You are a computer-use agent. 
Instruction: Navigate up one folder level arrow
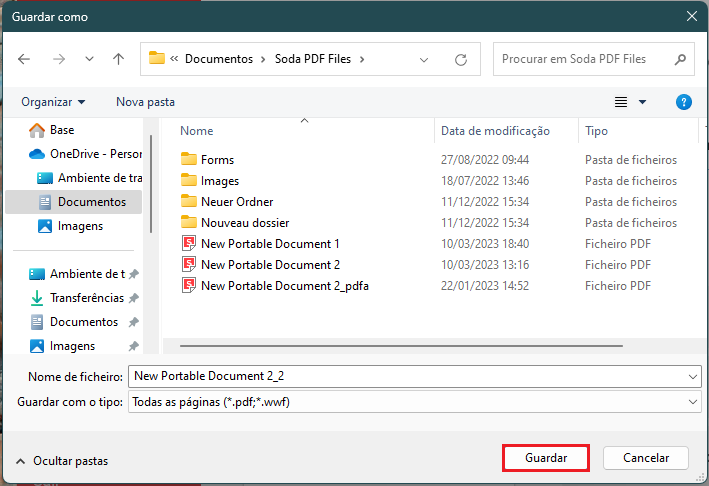coord(118,59)
